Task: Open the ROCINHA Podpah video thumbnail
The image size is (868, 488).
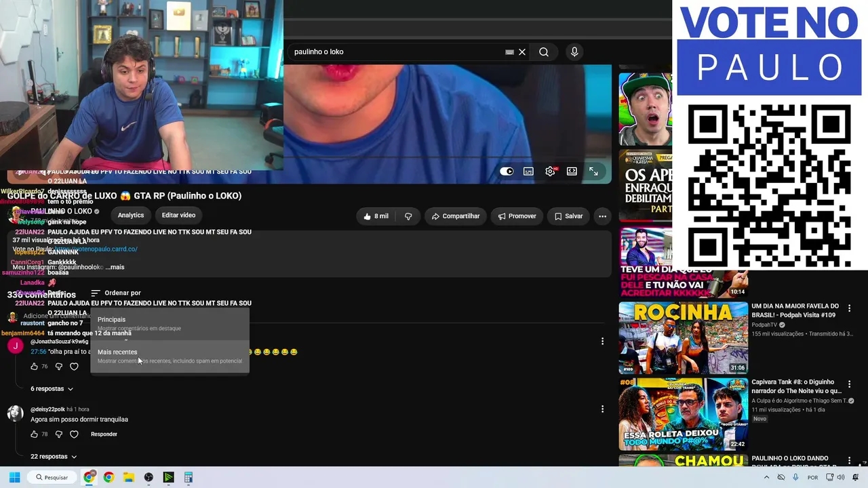Action: (x=683, y=338)
